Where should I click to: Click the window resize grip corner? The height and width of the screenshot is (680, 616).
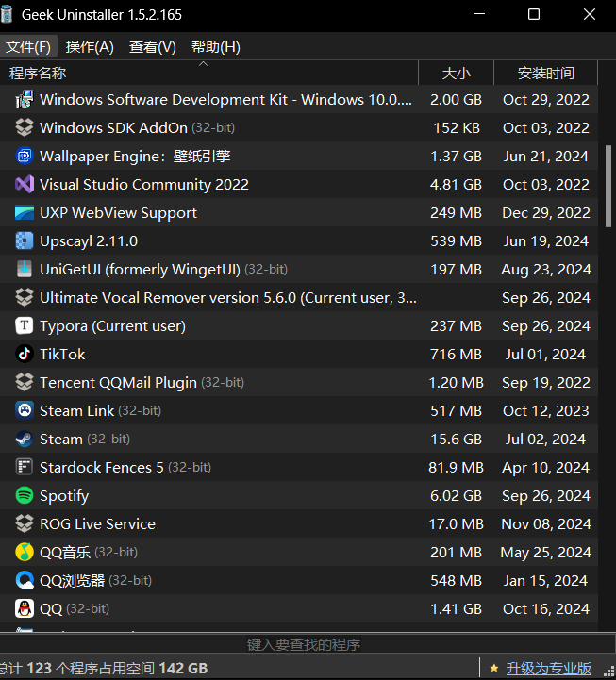[608, 671]
